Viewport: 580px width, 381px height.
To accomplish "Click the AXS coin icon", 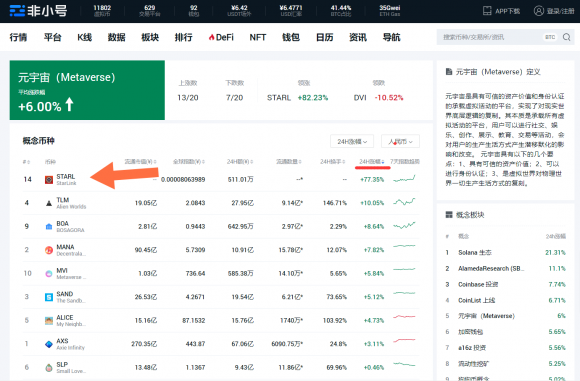I will tap(49, 344).
